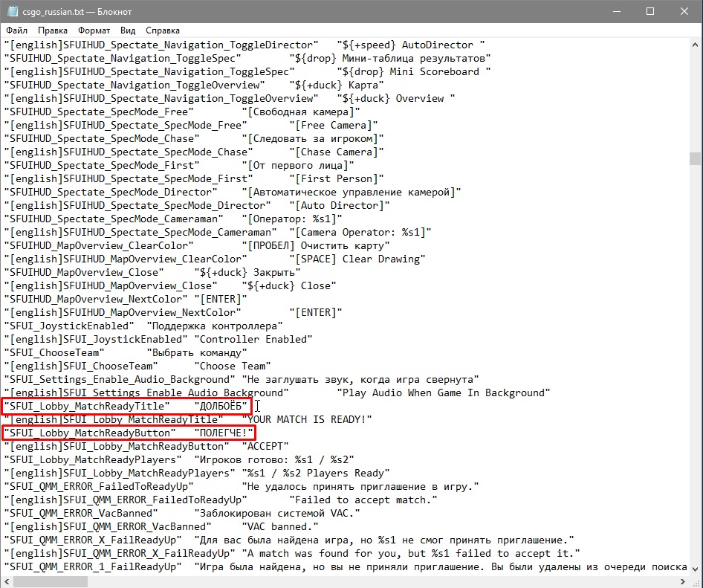Click "Controller Enabled" text
This screenshot has width=703, height=588.
[253, 340]
